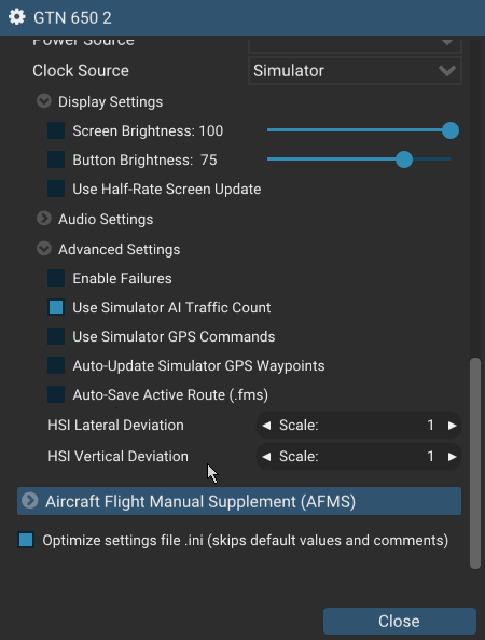485x640 pixels.
Task: Click the GTN 650 2 title text
Action: coord(72,18)
